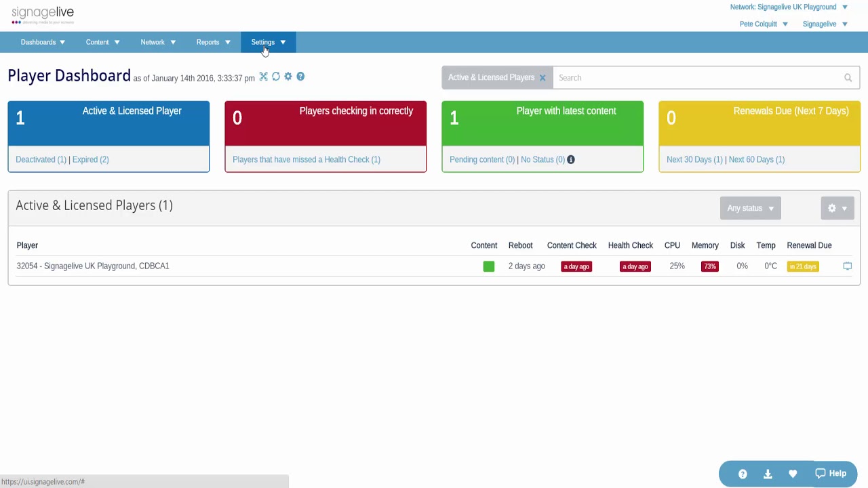868x488 pixels.
Task: Click the bottom bar question mark icon
Action: click(743, 474)
